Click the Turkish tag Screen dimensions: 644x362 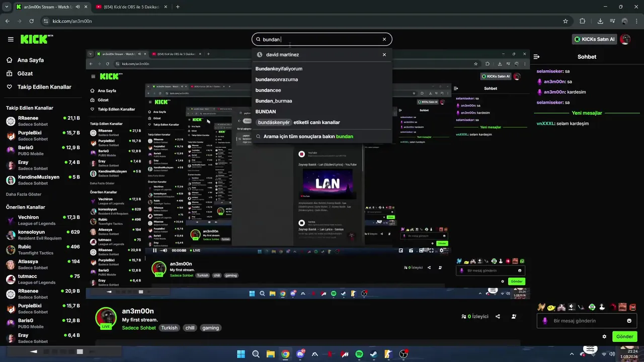click(169, 328)
